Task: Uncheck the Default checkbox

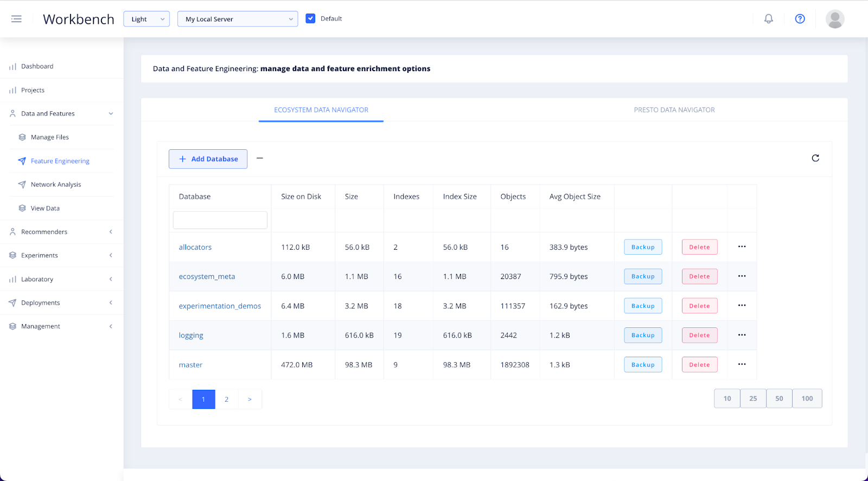Action: (x=310, y=18)
